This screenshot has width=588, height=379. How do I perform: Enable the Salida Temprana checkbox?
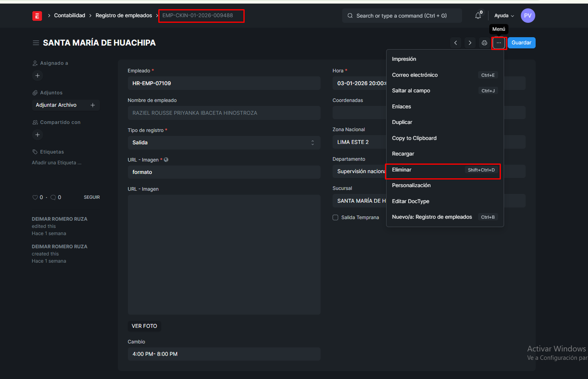coord(335,217)
